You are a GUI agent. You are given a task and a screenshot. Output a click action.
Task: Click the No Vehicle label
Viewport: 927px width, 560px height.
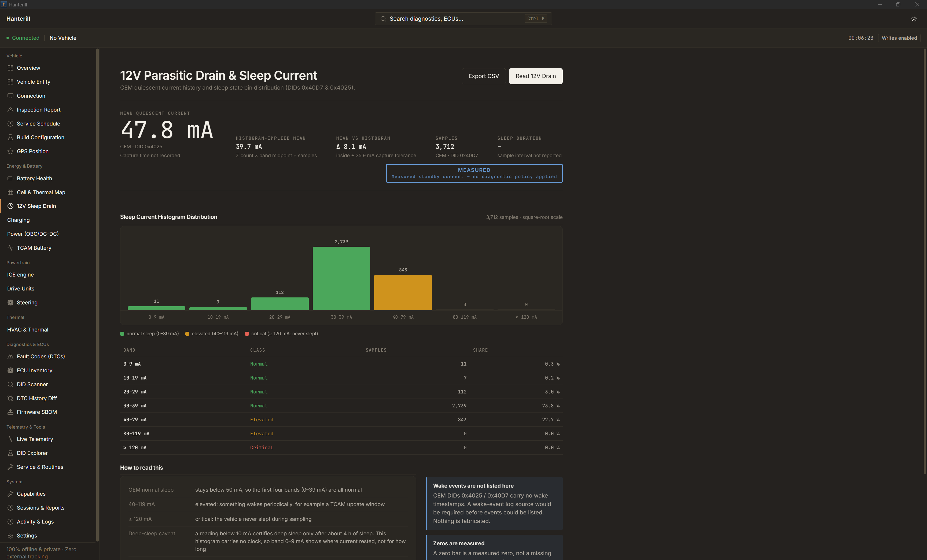coord(63,38)
